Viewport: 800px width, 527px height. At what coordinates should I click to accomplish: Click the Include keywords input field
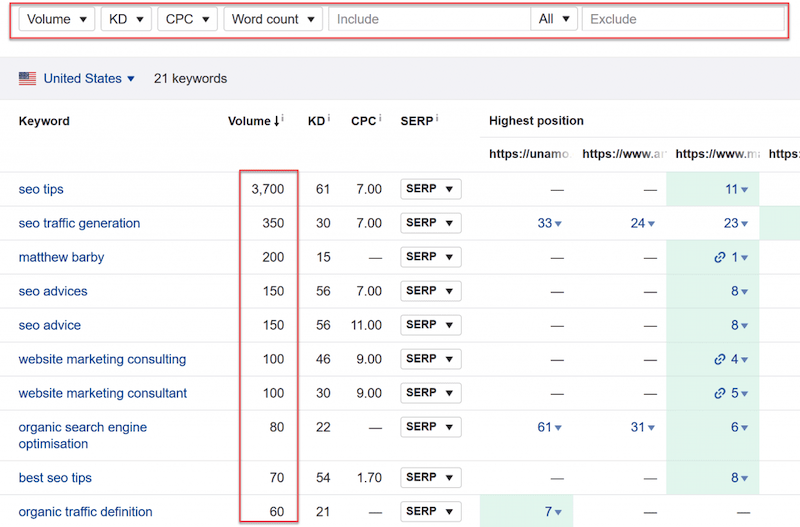pos(430,19)
